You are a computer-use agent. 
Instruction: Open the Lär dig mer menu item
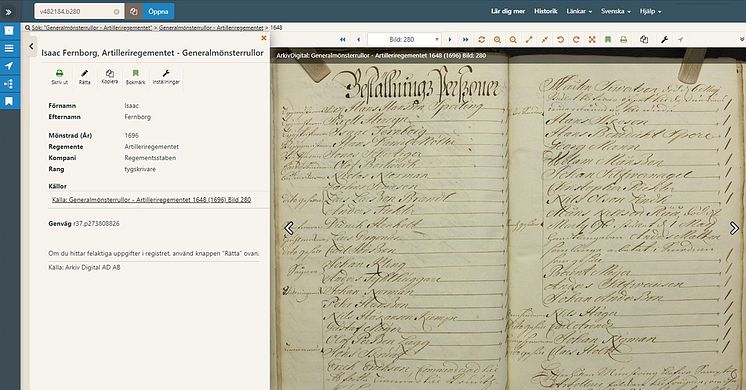tap(508, 11)
